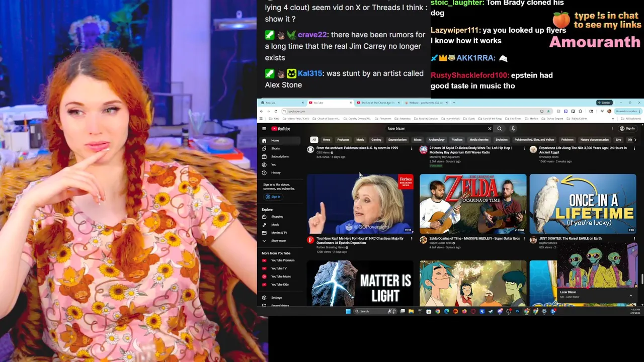The image size is (644, 362).
Task: Bookmark this page with the star icon
Action: point(548,111)
